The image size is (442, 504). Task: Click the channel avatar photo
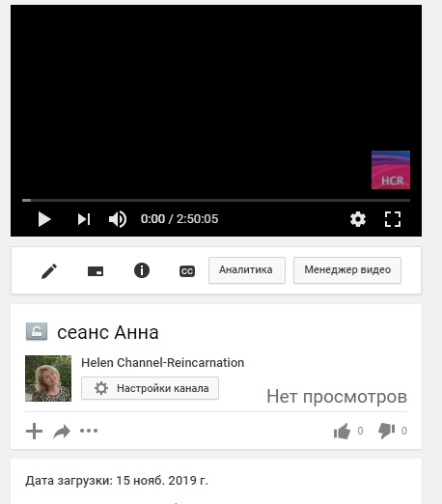48,378
